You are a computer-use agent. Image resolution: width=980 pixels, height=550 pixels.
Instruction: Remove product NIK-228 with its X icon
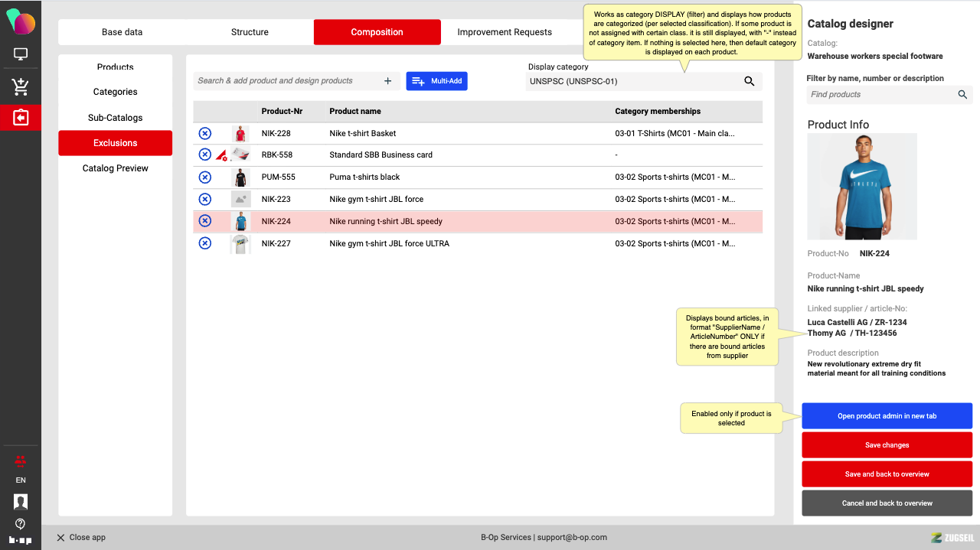tap(205, 133)
